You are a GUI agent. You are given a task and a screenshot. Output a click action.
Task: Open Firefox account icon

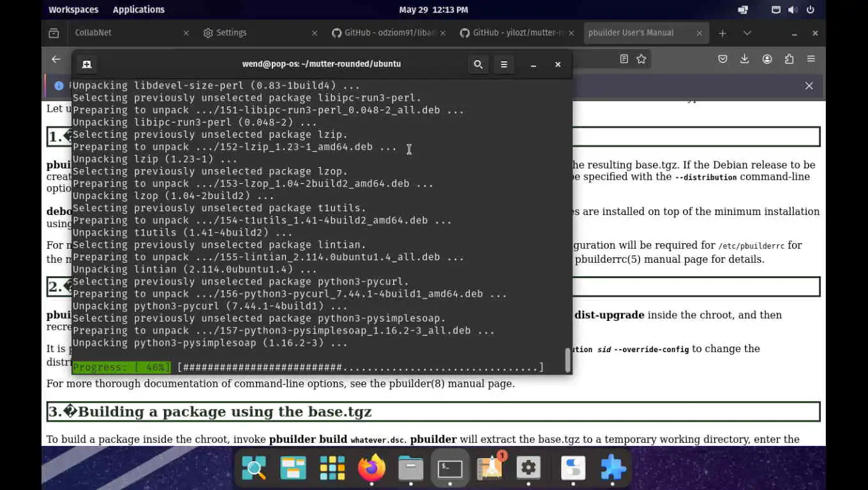click(767, 59)
